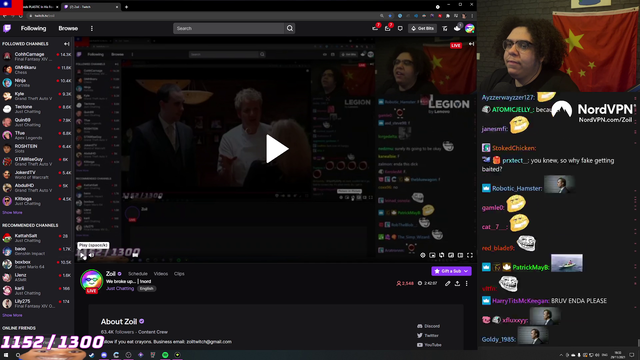
Task: Open the Following page
Action: click(x=33, y=28)
